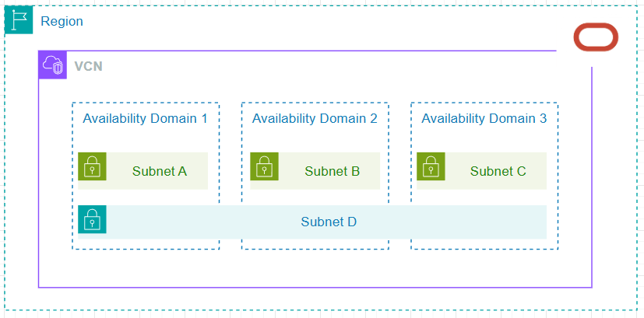Click the Subnet B lock icon
Screen dimensions: 644x318
point(264,166)
